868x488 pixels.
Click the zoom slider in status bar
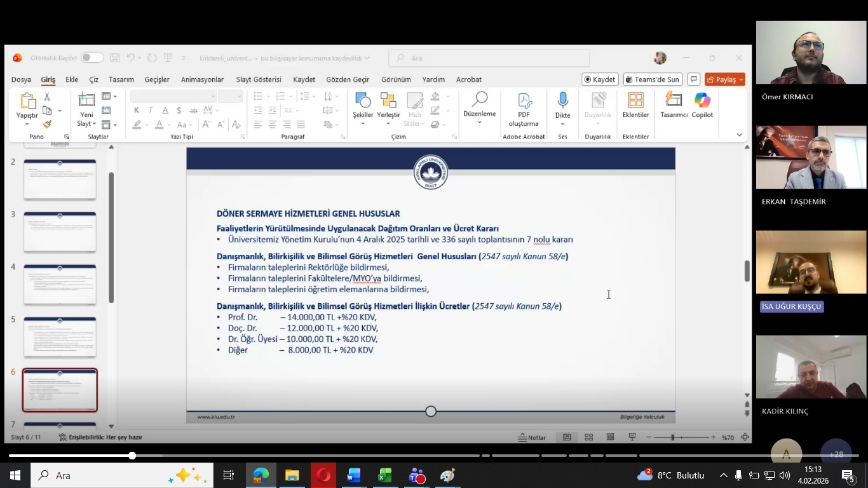click(672, 437)
